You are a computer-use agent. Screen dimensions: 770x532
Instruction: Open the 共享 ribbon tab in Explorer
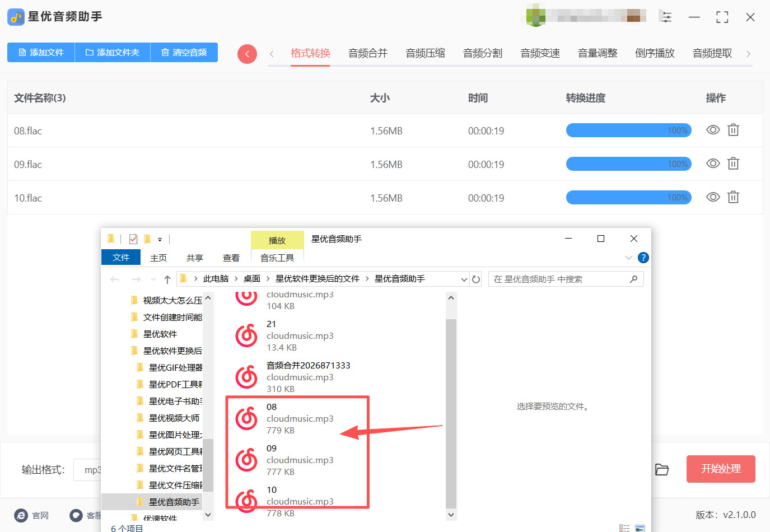click(195, 258)
